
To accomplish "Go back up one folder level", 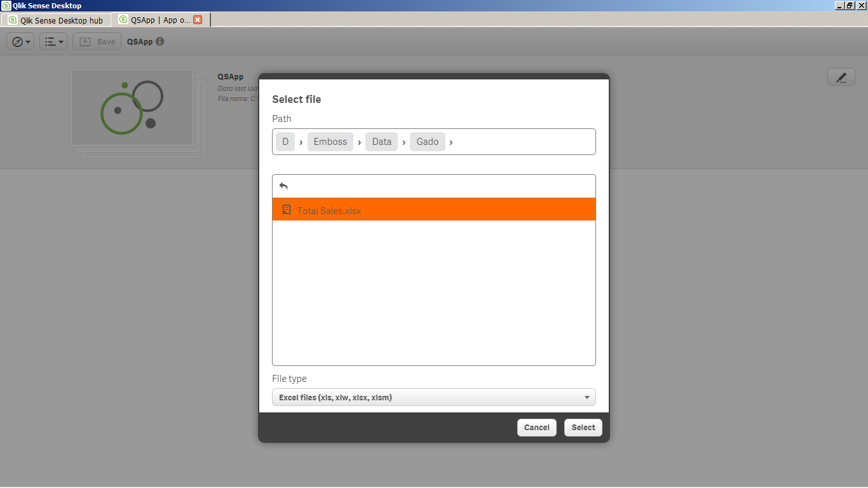I will (x=283, y=186).
